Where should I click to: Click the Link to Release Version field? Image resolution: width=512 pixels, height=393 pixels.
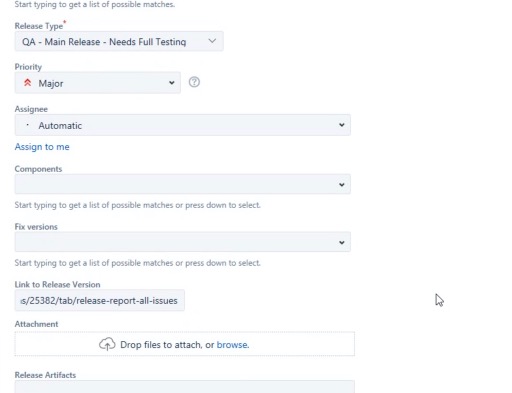point(100,300)
